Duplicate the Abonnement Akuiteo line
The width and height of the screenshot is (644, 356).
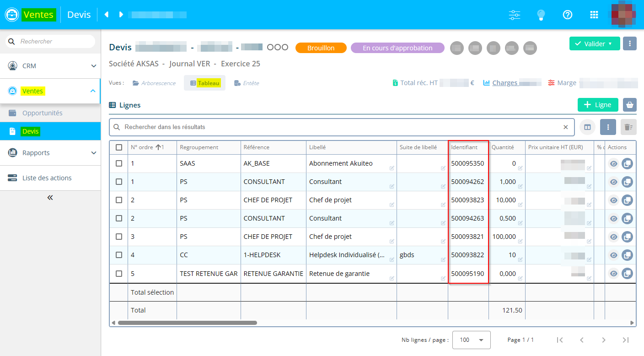[x=627, y=163]
